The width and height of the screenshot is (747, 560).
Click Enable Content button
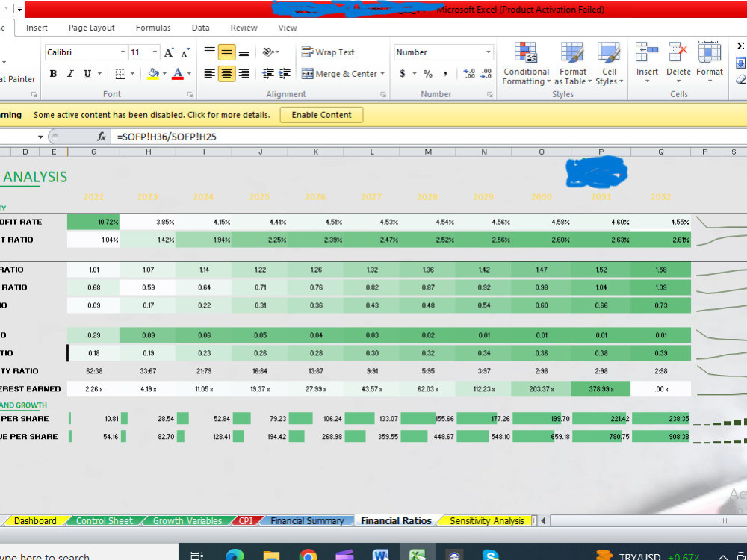[x=321, y=115]
